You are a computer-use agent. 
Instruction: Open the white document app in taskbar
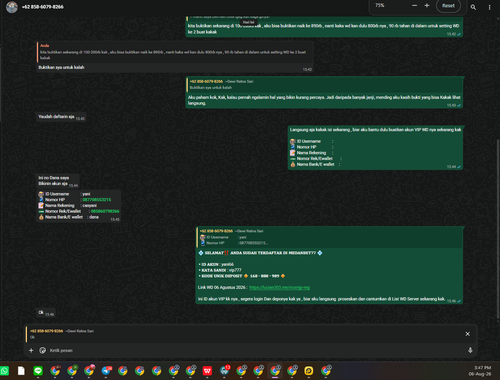(x=21, y=371)
